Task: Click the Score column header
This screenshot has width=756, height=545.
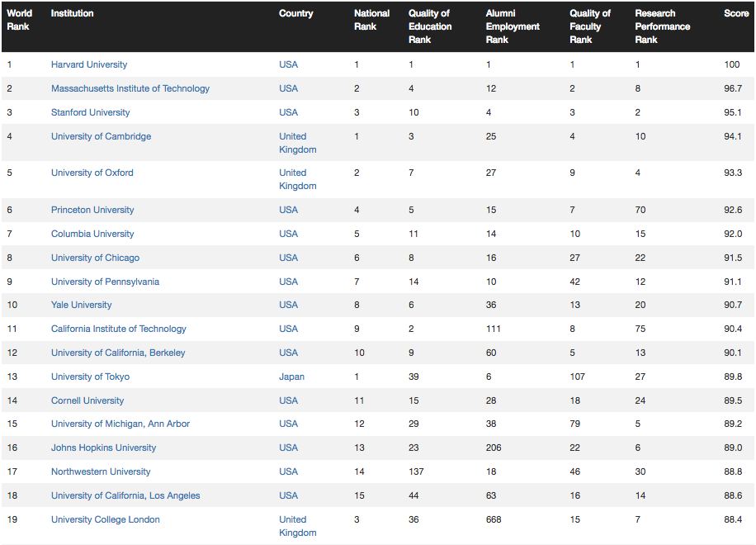Action: click(x=736, y=13)
